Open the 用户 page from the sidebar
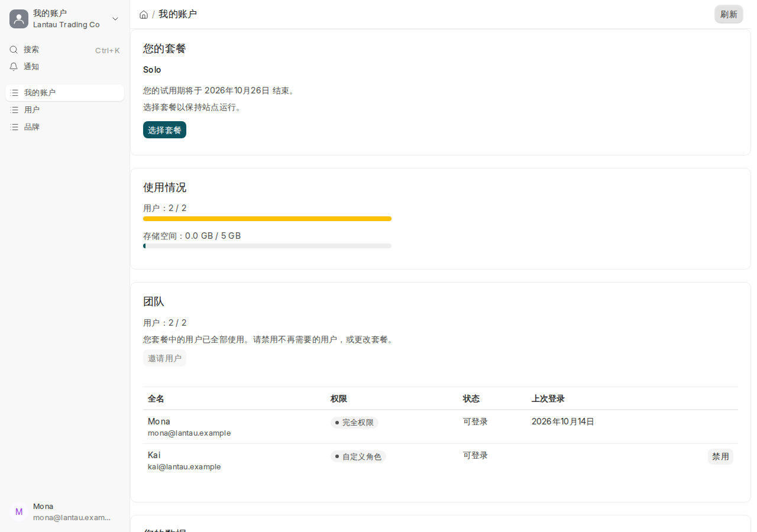The image size is (757, 532). pyautogui.click(x=65, y=110)
